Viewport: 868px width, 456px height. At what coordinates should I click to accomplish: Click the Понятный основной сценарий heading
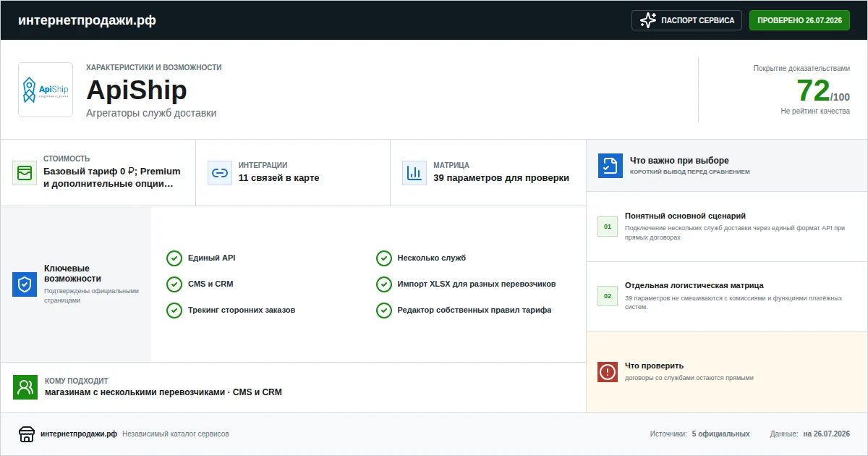point(685,216)
